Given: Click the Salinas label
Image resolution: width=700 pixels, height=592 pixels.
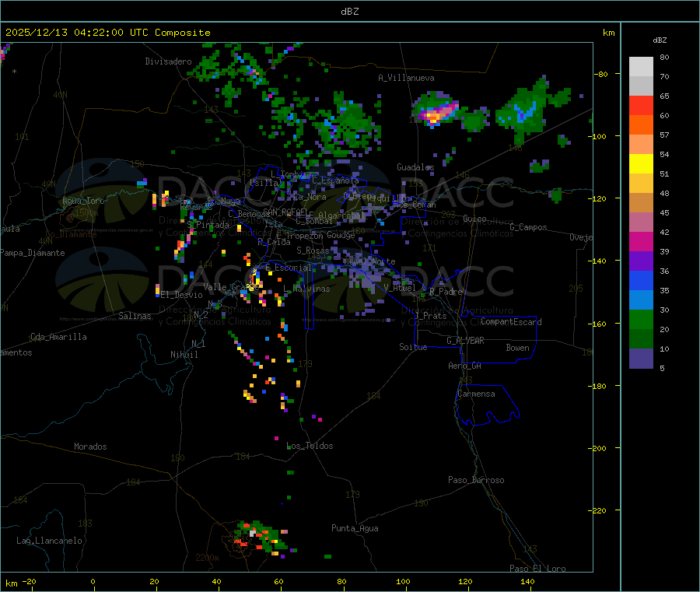Looking at the screenshot, I should click(x=135, y=316).
